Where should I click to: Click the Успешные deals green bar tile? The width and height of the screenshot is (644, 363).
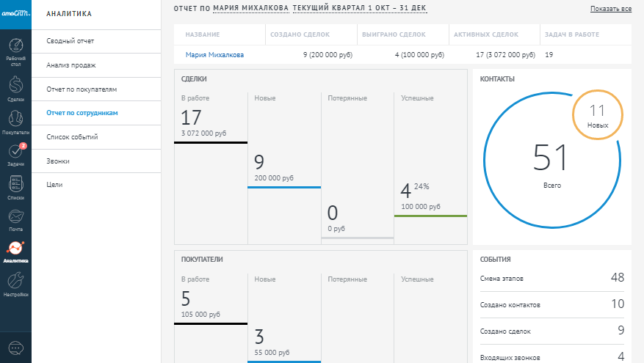click(x=430, y=169)
